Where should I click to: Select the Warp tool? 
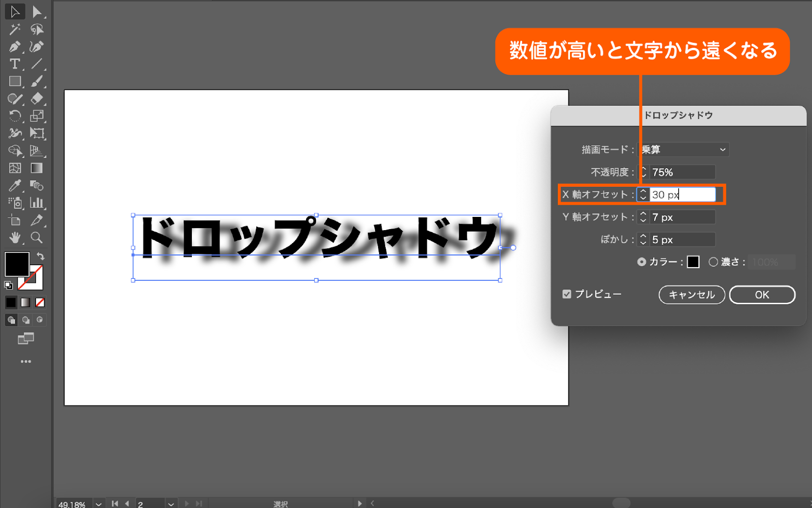click(x=15, y=133)
